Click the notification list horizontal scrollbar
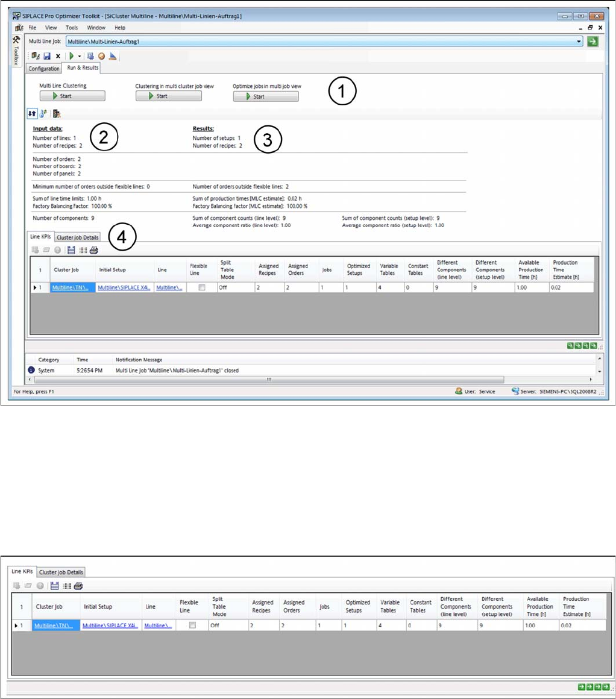Screen dimensions: 616x699 point(269,380)
